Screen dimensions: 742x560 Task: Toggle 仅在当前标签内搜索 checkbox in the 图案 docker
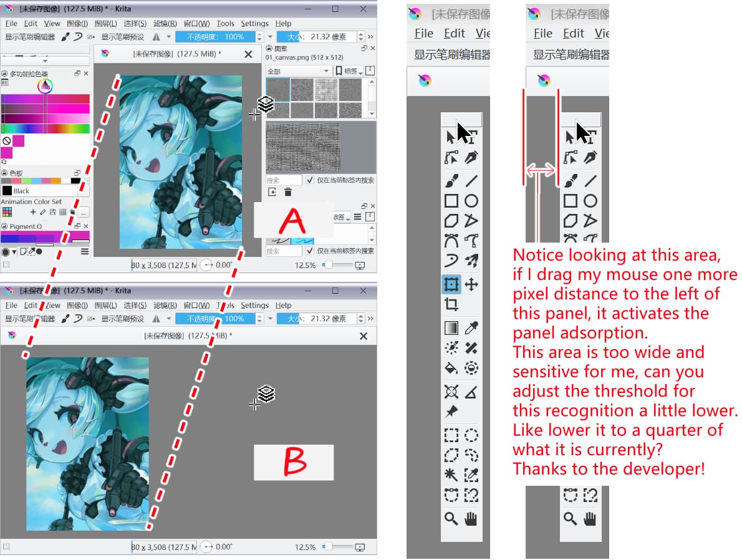click(x=310, y=180)
